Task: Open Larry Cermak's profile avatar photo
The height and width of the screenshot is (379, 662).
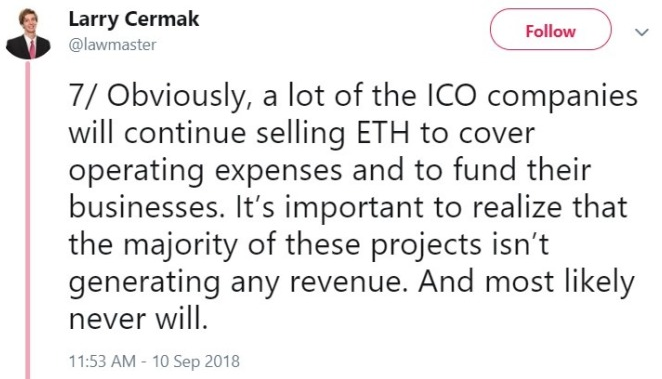Action: coord(28,34)
